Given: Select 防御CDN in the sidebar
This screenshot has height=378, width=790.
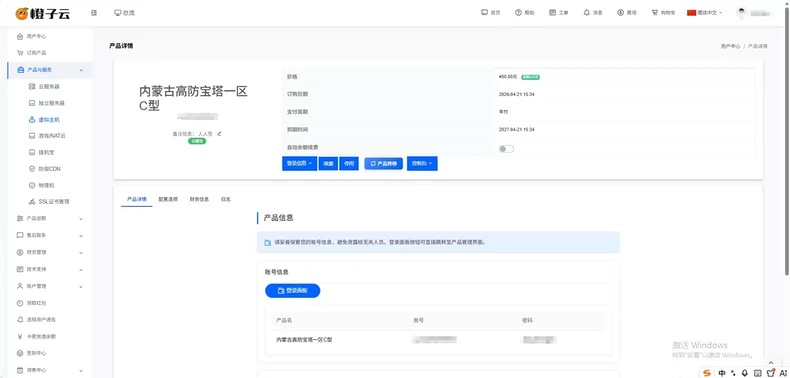Looking at the screenshot, I should click(50, 169).
